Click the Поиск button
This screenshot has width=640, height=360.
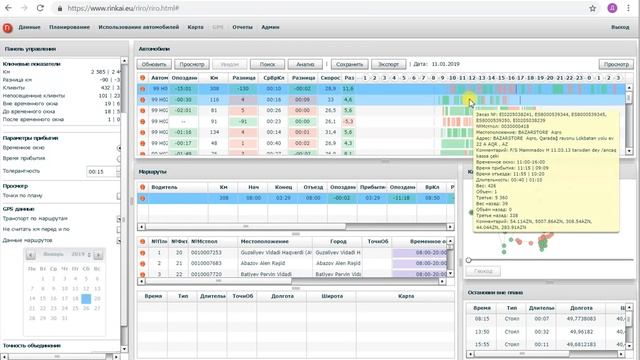(x=267, y=64)
